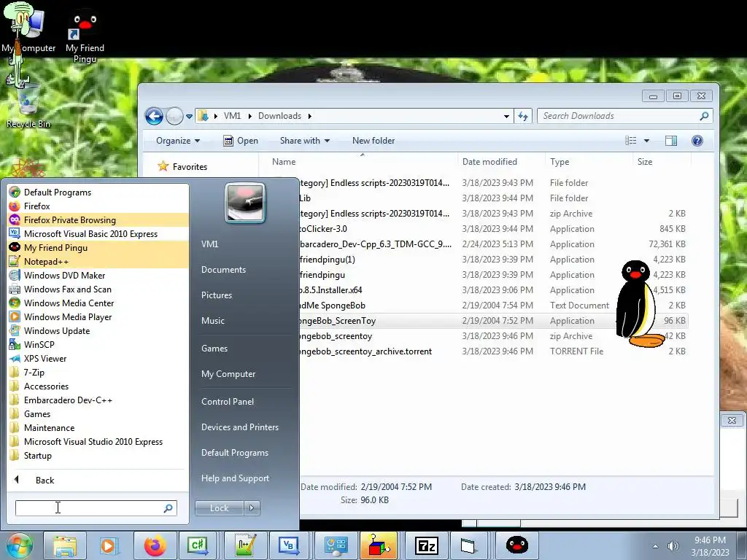
Task: Create a New folder
Action: (x=373, y=141)
